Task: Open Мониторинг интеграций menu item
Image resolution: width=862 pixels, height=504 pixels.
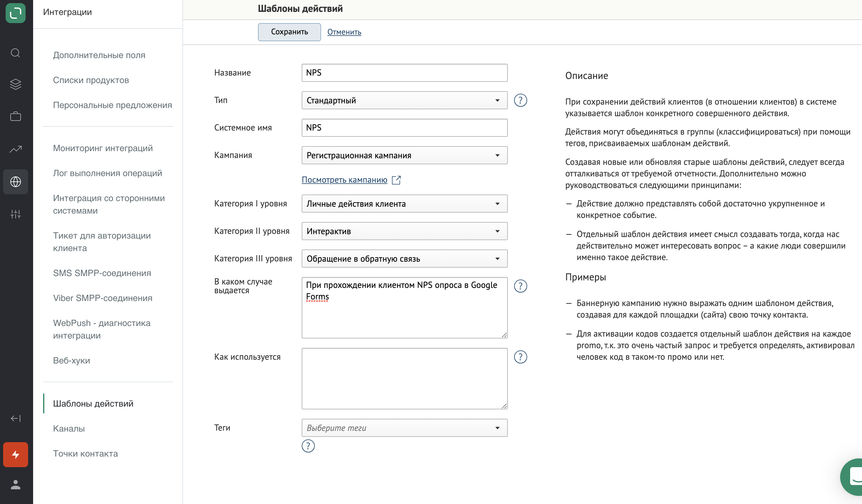Action: tap(103, 148)
